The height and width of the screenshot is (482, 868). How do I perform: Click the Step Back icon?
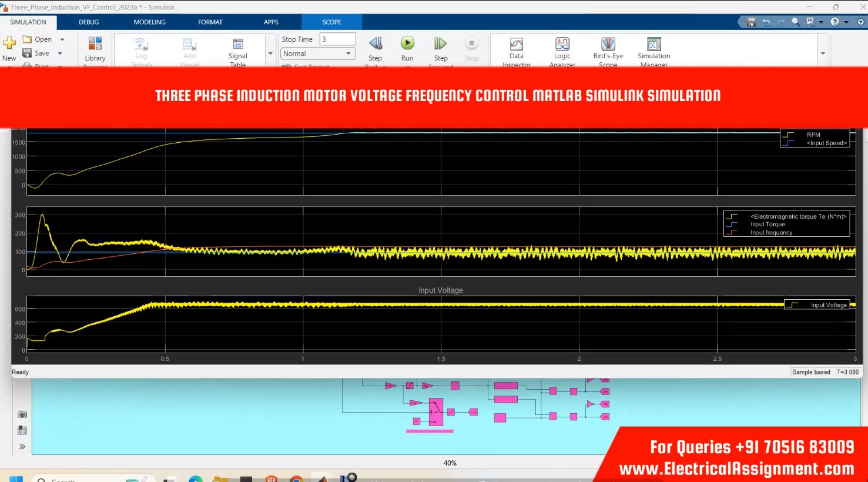click(375, 43)
